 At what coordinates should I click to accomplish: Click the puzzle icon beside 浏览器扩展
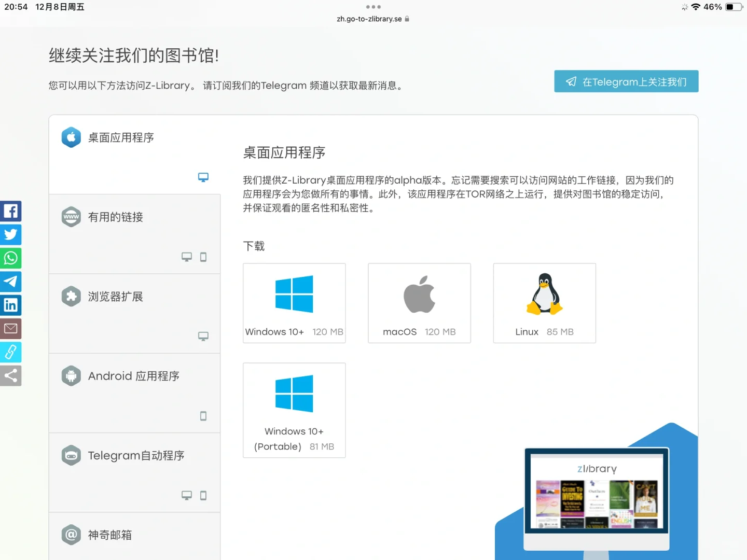click(x=71, y=296)
